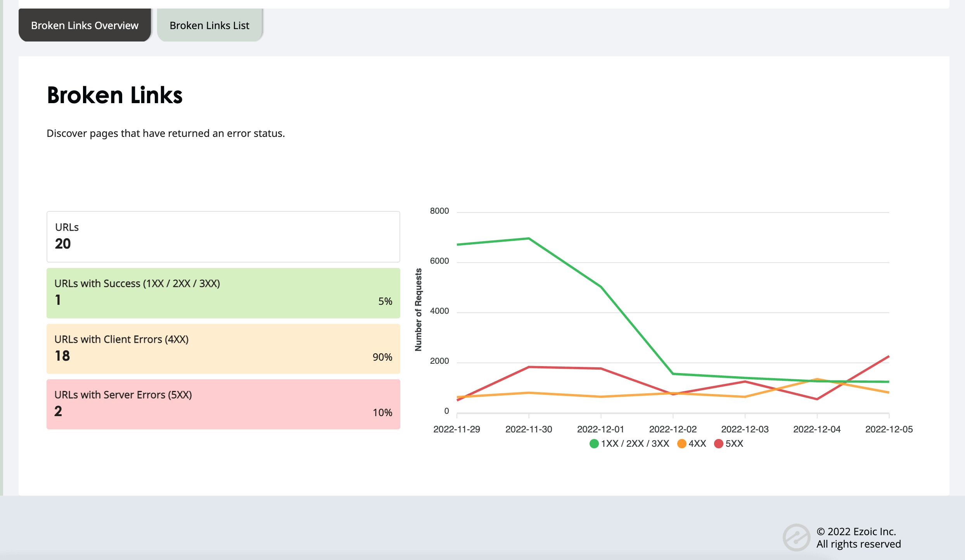Switch to the Broken Links List tab
Image resolution: width=965 pixels, height=560 pixels.
coord(210,25)
